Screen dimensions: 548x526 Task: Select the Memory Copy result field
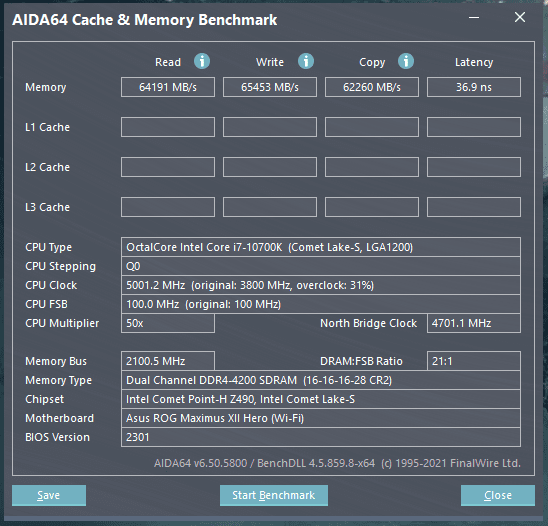pyautogui.click(x=372, y=87)
